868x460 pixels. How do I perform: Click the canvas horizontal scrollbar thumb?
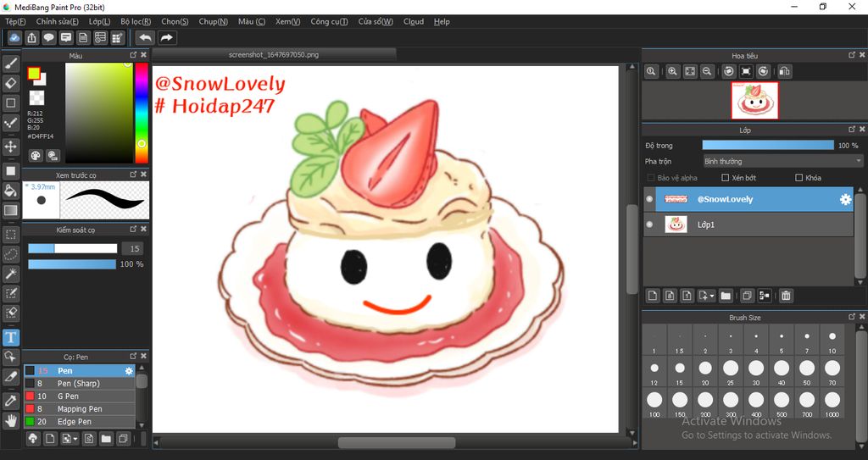point(397,443)
